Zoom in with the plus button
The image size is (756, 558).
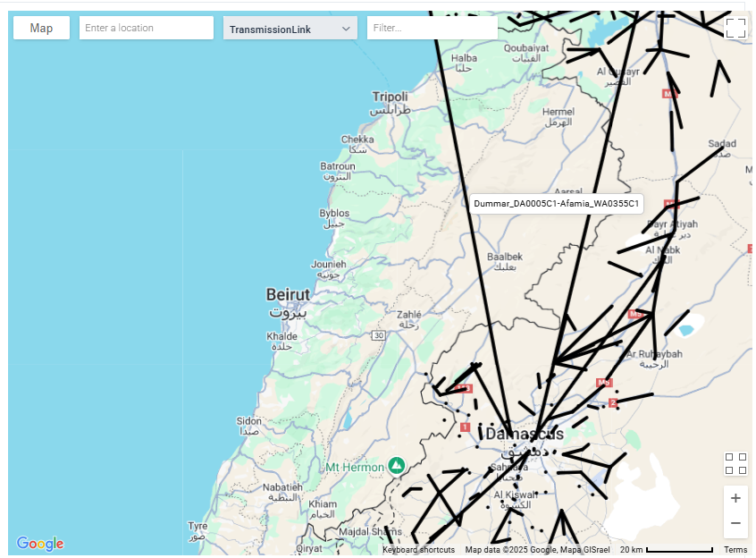coord(735,498)
